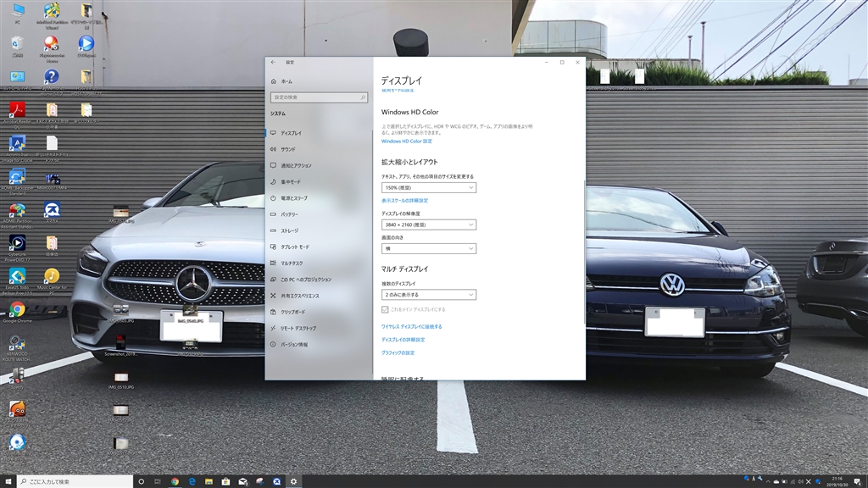This screenshot has height=488, width=868.
Task: Click the settings window vertical scrollbar
Action: pos(584,252)
